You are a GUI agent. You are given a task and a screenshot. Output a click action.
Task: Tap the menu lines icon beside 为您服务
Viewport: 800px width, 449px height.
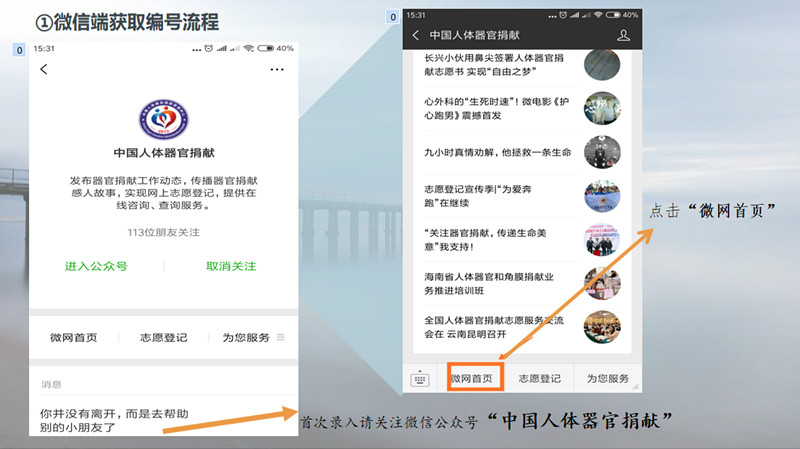(x=281, y=337)
